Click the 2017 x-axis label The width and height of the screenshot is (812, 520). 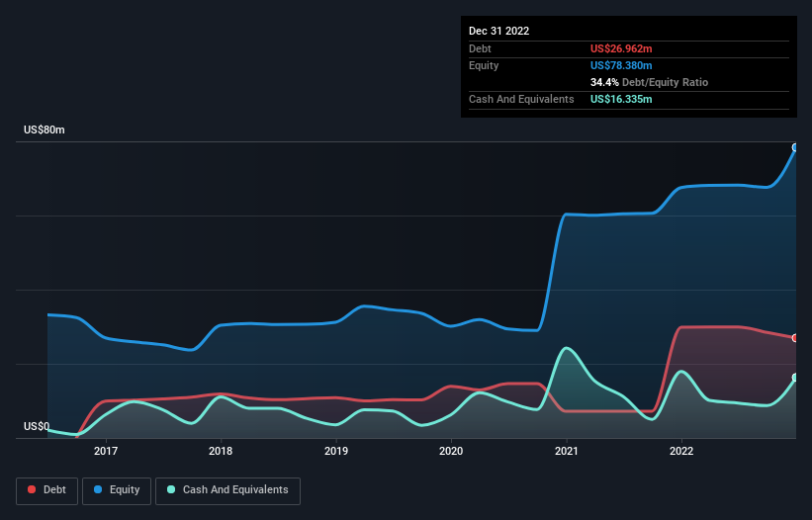(x=105, y=451)
